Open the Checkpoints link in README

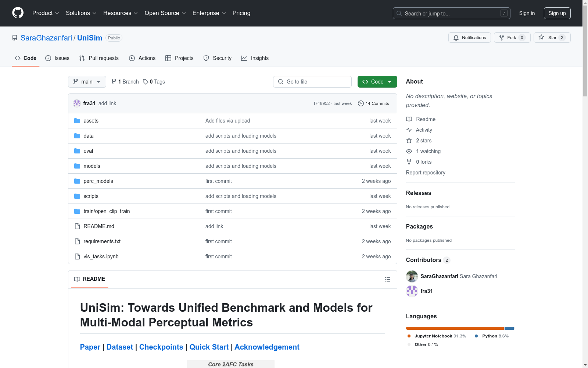161,347
